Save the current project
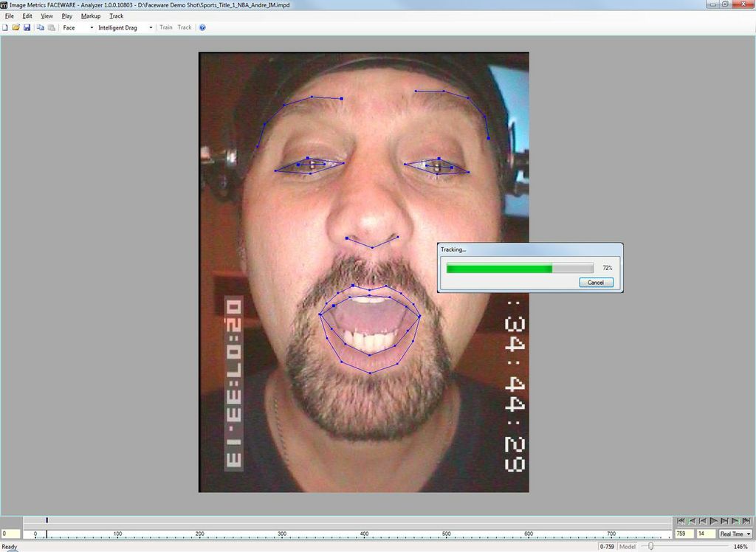756x552 pixels. coord(27,27)
